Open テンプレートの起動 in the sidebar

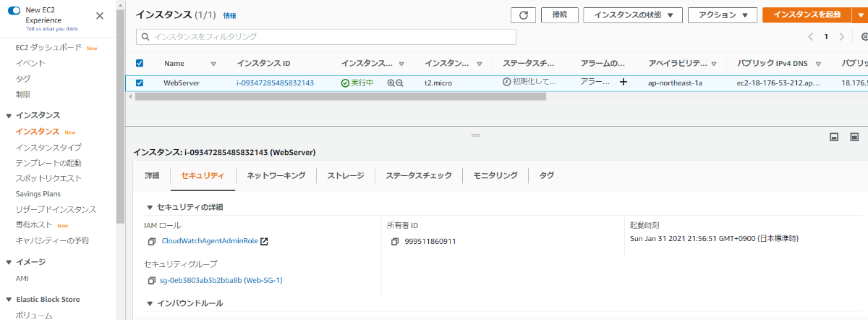(x=48, y=163)
